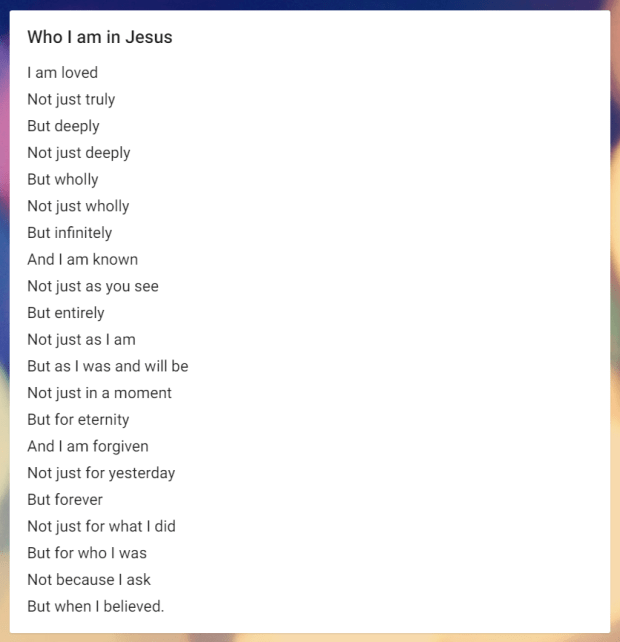Click the last line "But when I believed."
The height and width of the screenshot is (642, 620).
pos(95,606)
